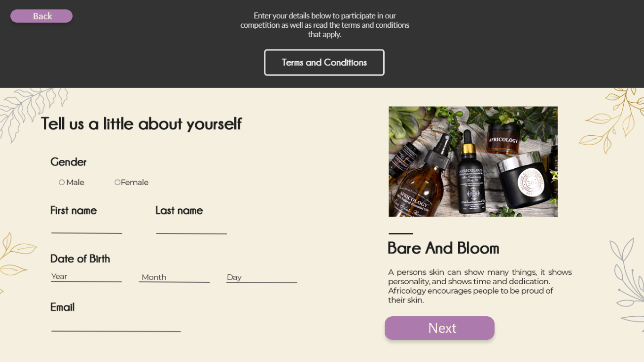
Task: Click the First name input field
Action: tap(87, 228)
